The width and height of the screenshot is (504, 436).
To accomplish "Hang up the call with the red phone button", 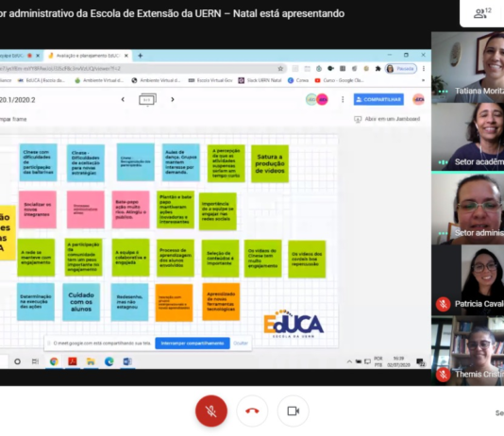I will (x=252, y=411).
